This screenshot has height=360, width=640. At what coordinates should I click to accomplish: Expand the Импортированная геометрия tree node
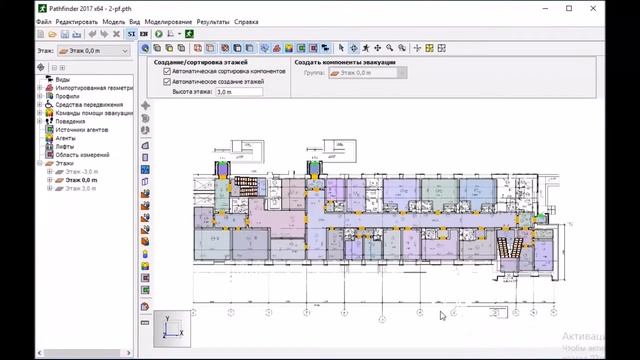coord(40,88)
